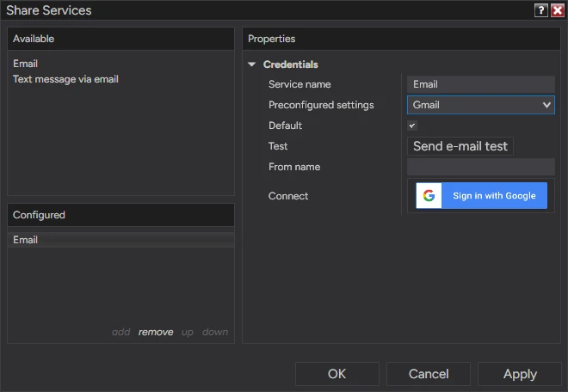This screenshot has height=392, width=568.
Task: Click the Apply button
Action: click(x=520, y=374)
